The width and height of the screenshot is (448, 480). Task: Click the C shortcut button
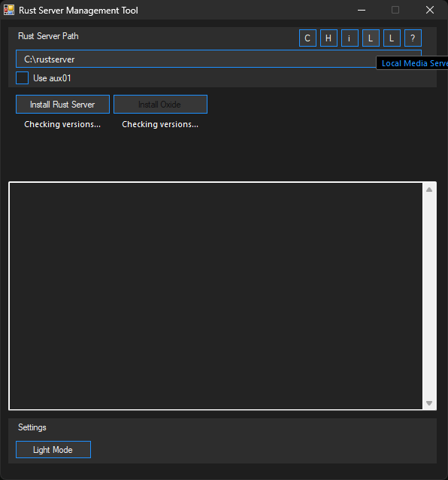pos(307,38)
